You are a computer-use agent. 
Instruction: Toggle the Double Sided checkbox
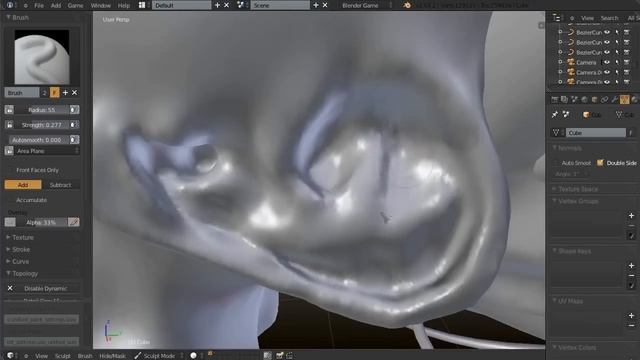coord(600,163)
